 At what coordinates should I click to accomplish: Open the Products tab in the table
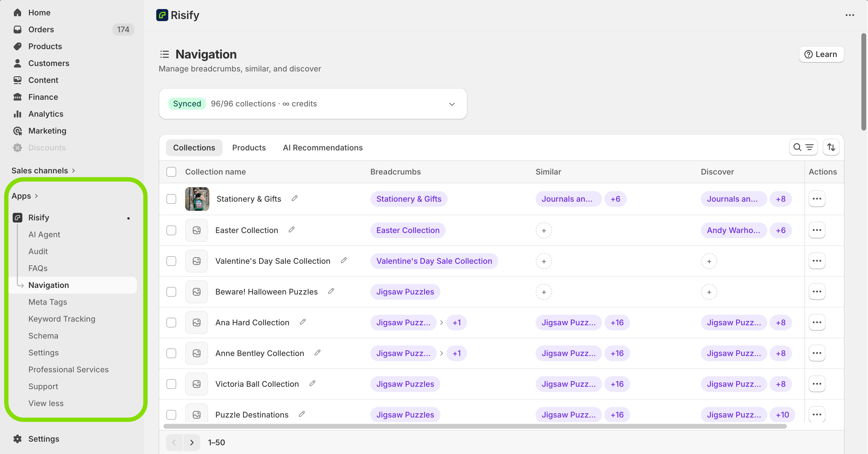(x=249, y=147)
